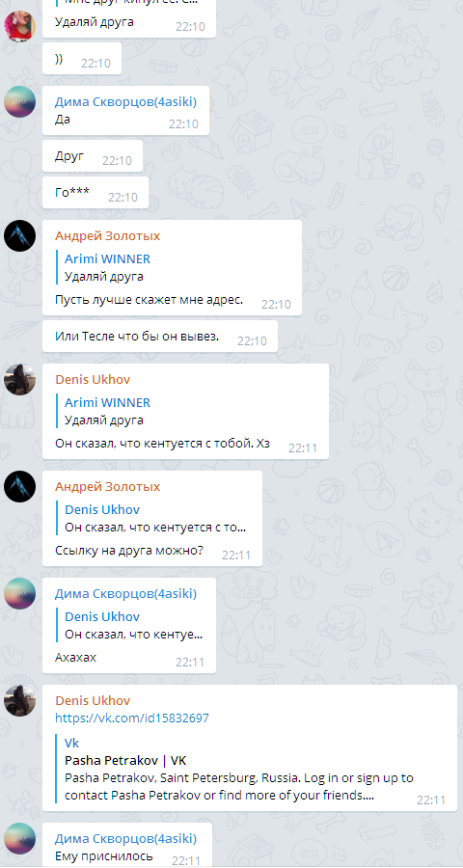463x868 pixels.
Task: Open quoted Denis Ukhov message above 'Ссылку на друга можно?'
Action: [x=154, y=518]
